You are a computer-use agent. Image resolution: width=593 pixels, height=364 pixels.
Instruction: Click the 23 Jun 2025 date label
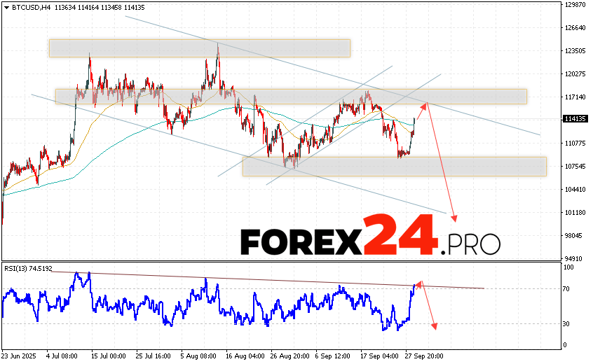19,355
